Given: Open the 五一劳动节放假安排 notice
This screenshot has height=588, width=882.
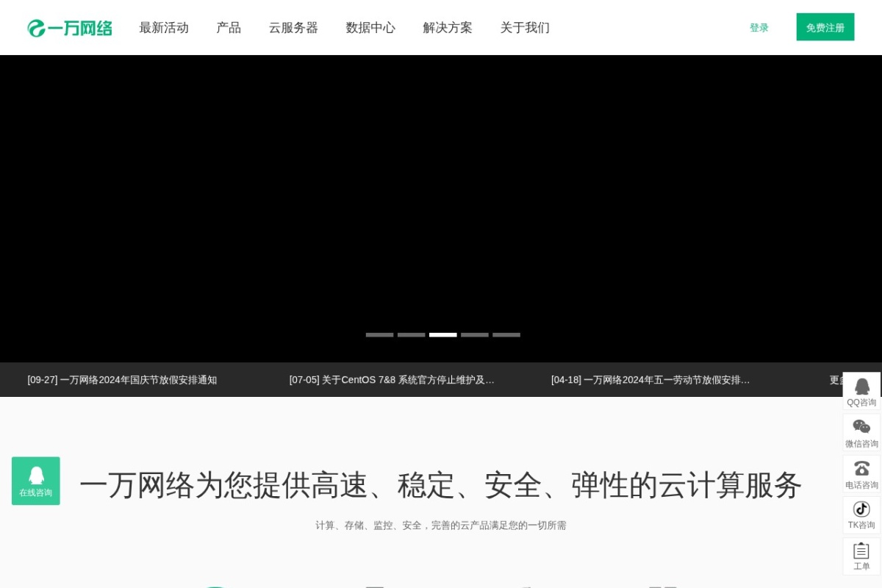Looking at the screenshot, I should click(x=650, y=380).
